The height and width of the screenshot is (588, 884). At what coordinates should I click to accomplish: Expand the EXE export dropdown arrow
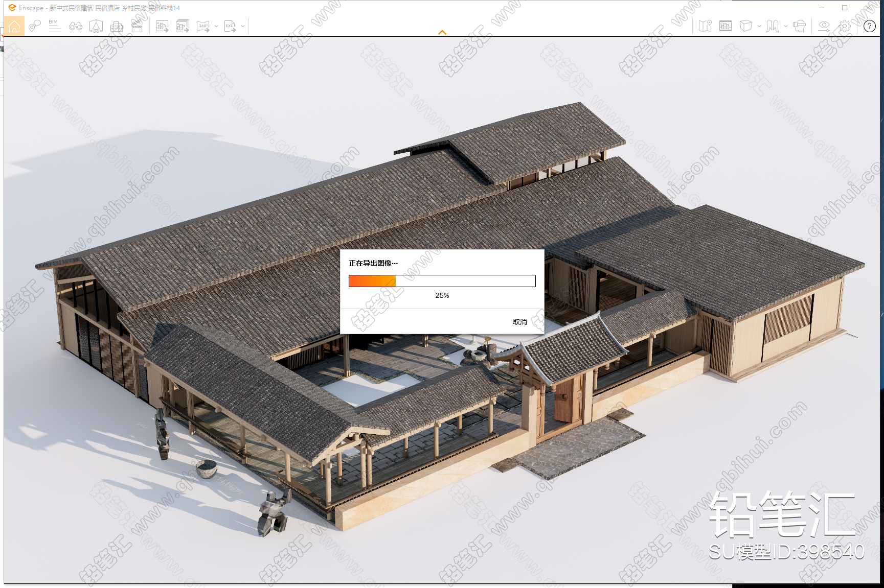[243, 26]
